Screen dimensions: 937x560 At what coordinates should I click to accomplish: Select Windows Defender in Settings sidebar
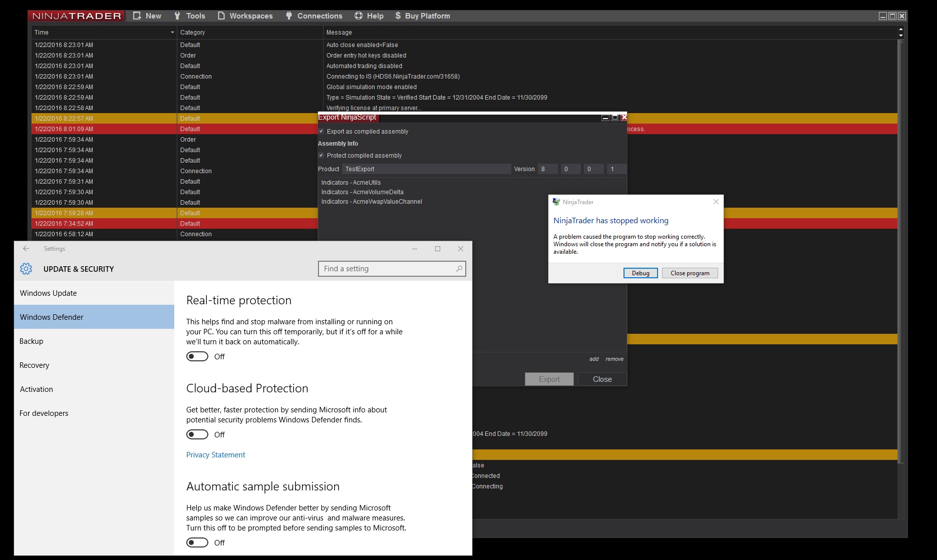coord(94,317)
